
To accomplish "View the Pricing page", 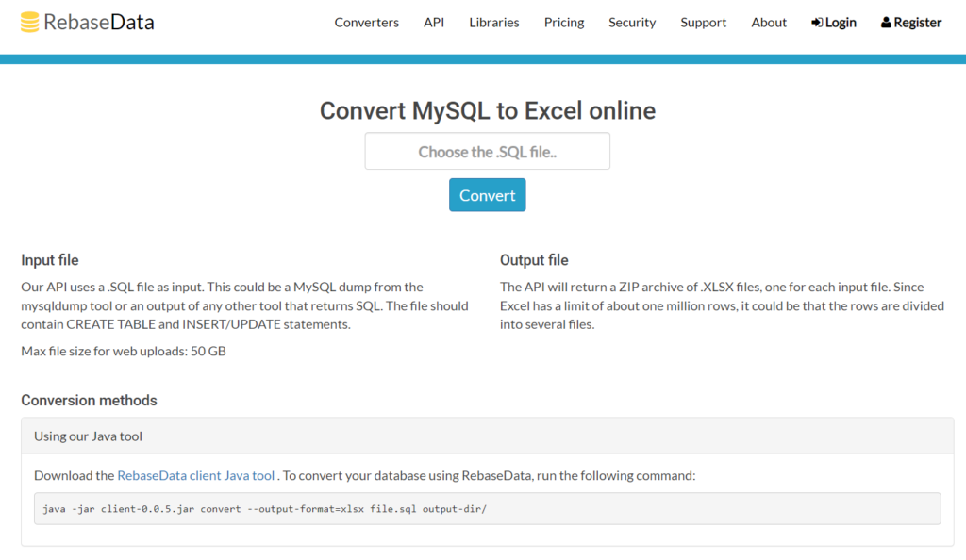I will tap(564, 22).
